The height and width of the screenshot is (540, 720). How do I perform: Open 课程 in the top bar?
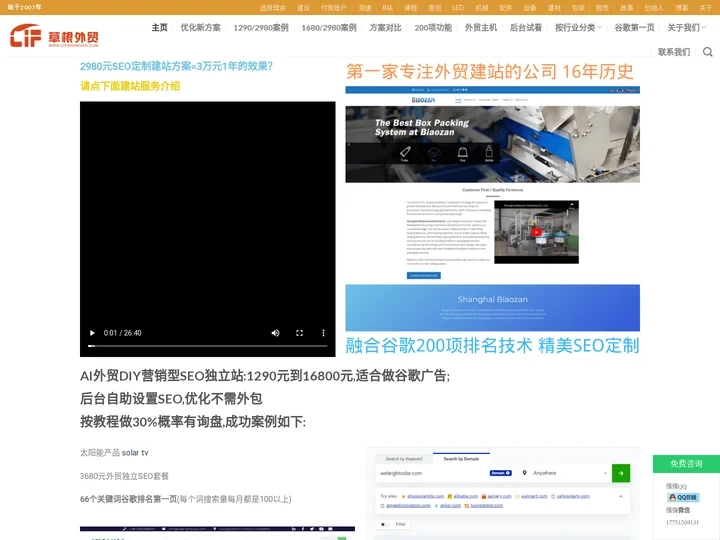(x=410, y=8)
